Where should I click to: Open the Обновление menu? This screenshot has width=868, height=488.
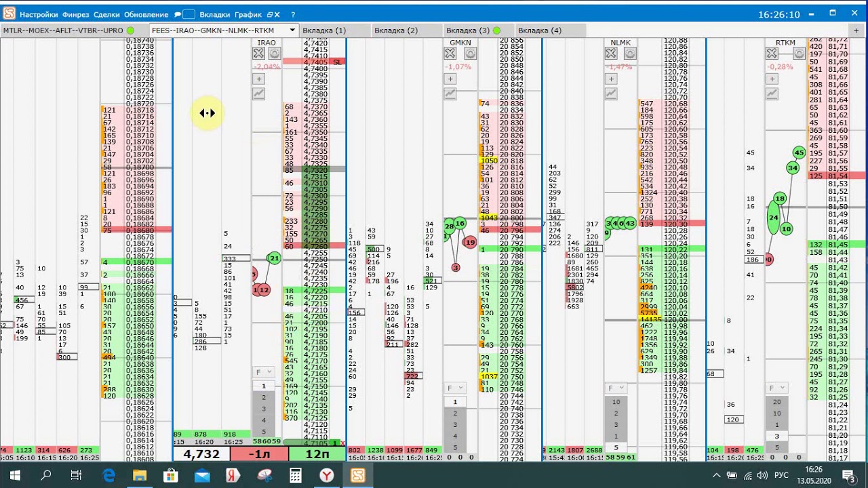[146, 14]
